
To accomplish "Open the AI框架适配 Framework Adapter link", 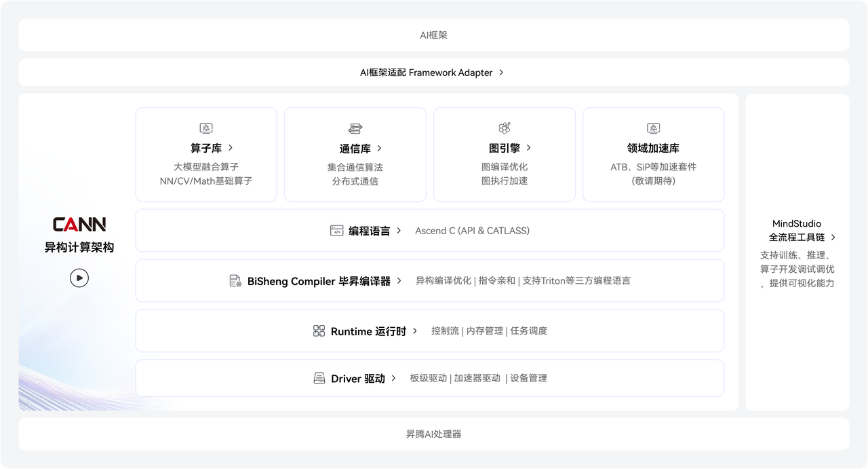I will 427,73.
